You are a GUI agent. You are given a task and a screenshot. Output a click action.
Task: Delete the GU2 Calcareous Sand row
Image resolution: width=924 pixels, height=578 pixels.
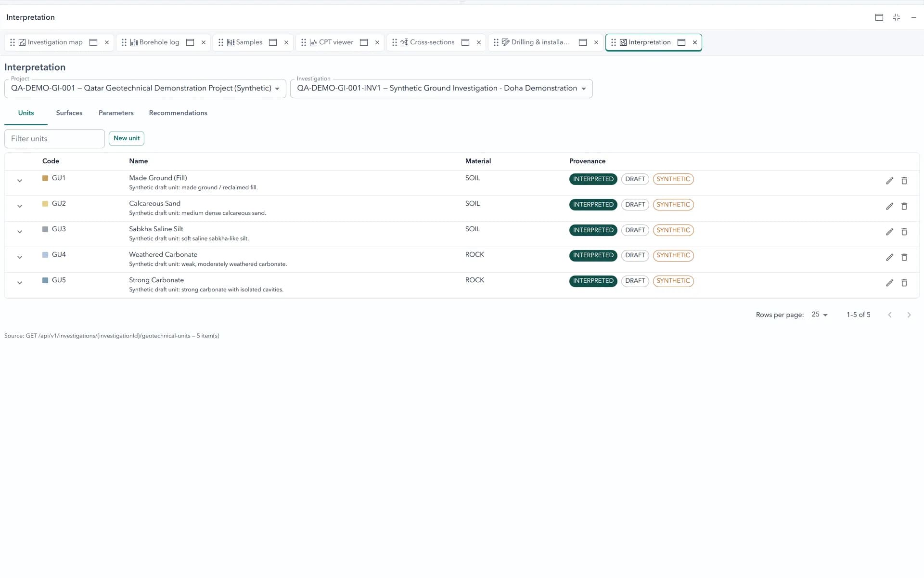(904, 206)
